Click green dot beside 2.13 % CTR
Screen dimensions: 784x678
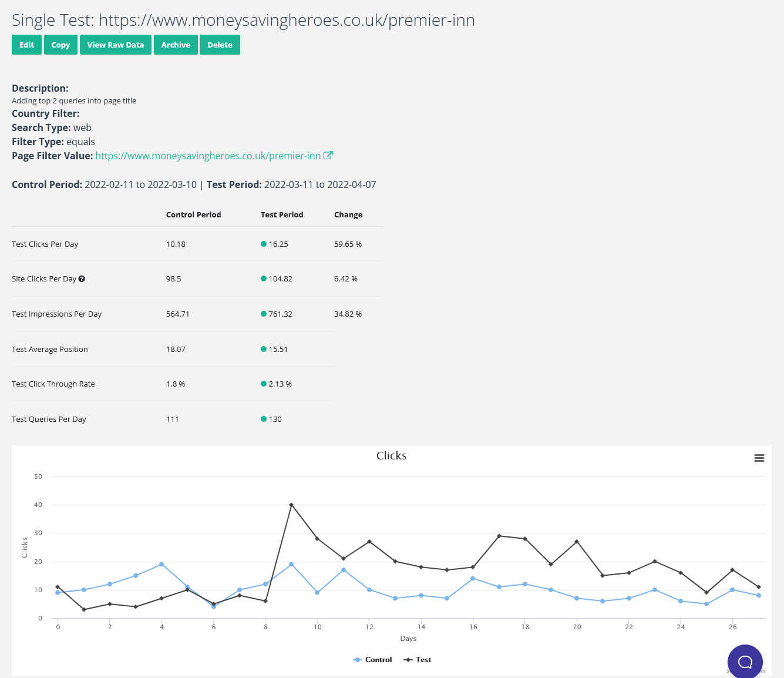pos(264,384)
